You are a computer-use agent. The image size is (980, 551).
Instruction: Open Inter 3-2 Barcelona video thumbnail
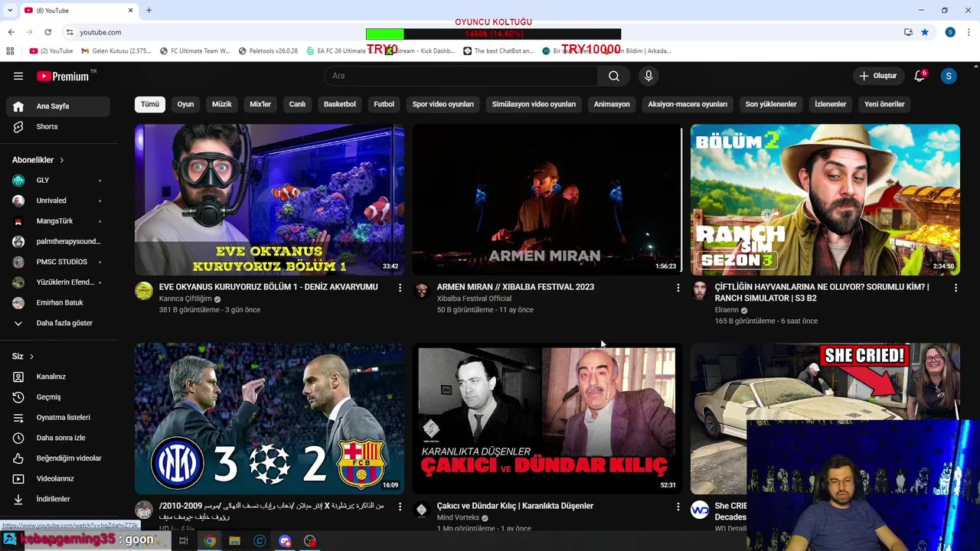269,419
